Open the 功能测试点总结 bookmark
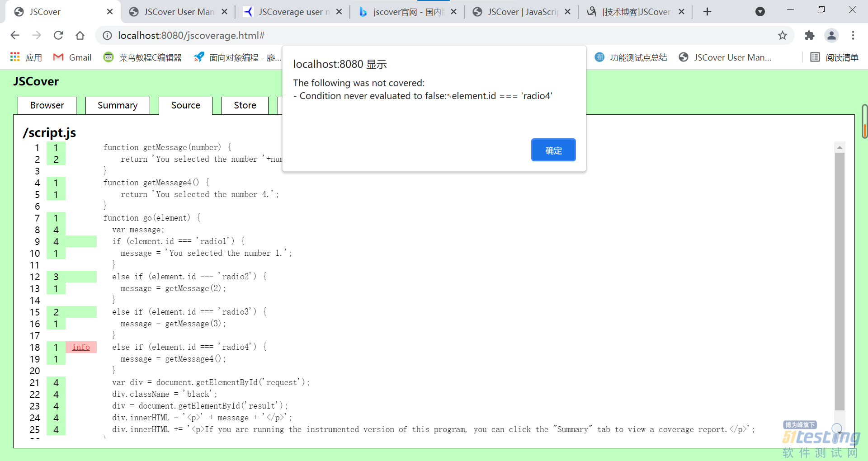This screenshot has width=868, height=461. 631,57
